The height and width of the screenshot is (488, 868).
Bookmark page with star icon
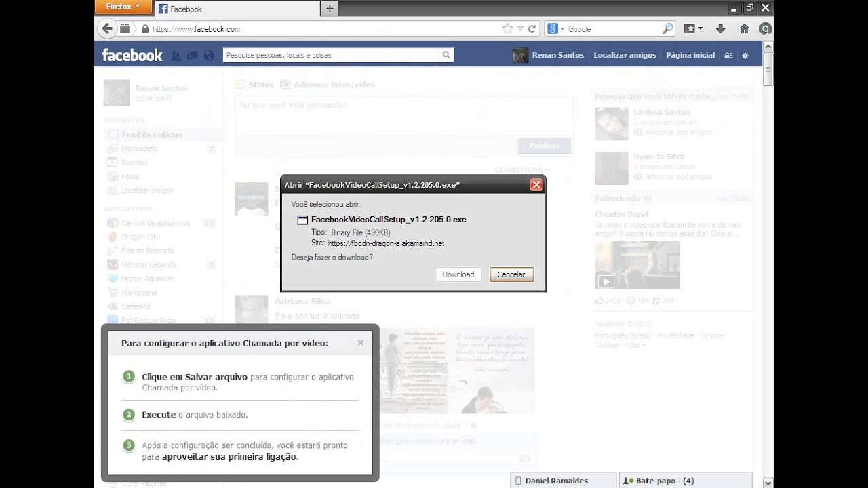click(x=507, y=29)
